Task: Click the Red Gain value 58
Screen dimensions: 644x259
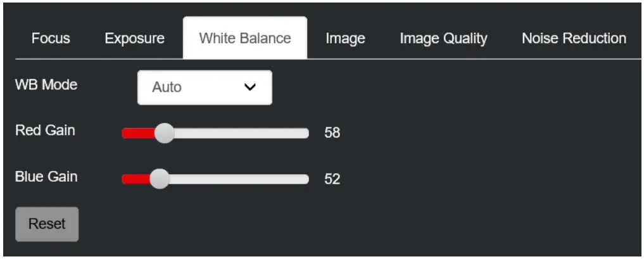Action: click(332, 133)
